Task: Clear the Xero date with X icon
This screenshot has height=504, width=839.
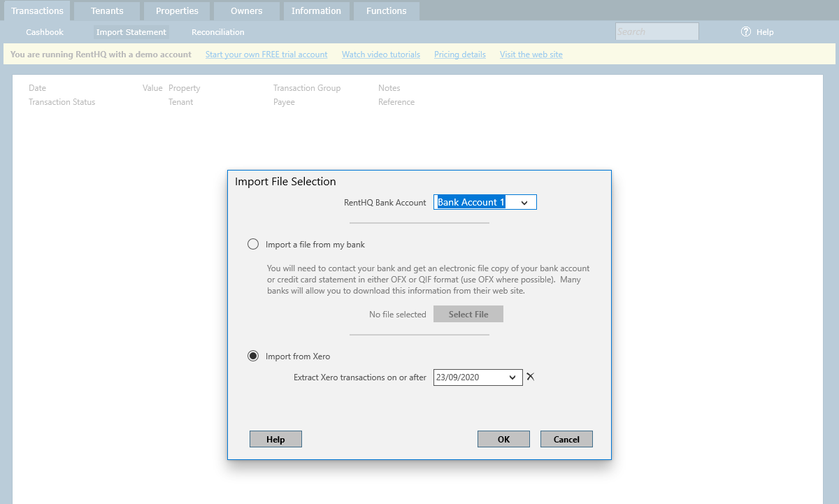Action: tap(530, 377)
